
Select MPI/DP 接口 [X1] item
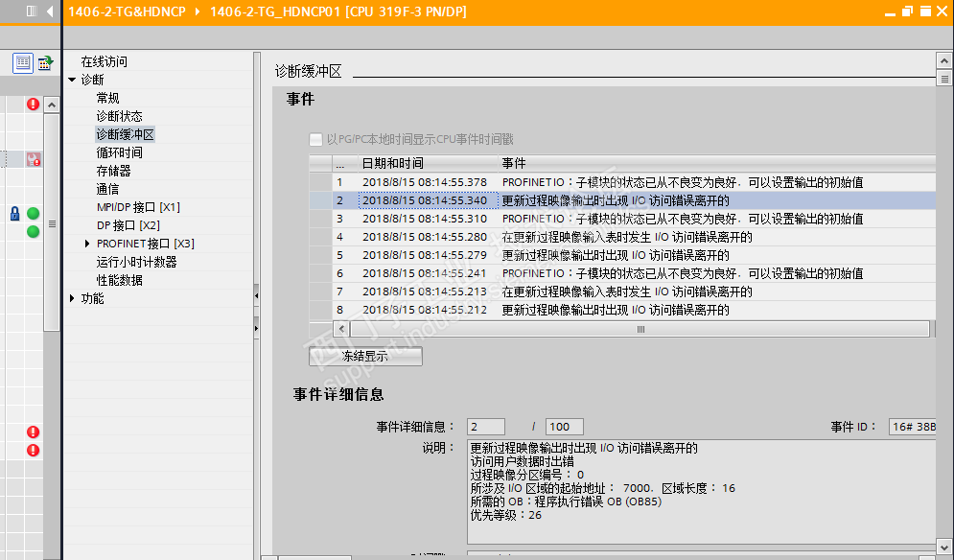click(138, 207)
